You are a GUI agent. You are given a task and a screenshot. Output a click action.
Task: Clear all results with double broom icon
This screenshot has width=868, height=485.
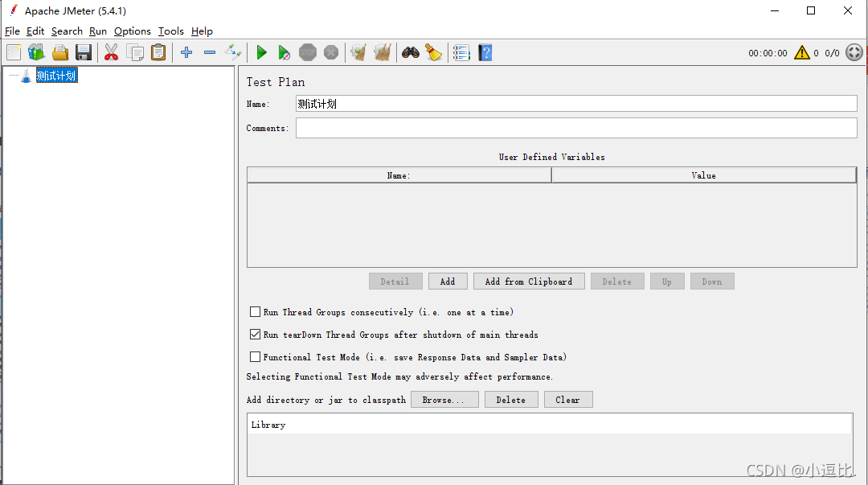[x=382, y=52]
